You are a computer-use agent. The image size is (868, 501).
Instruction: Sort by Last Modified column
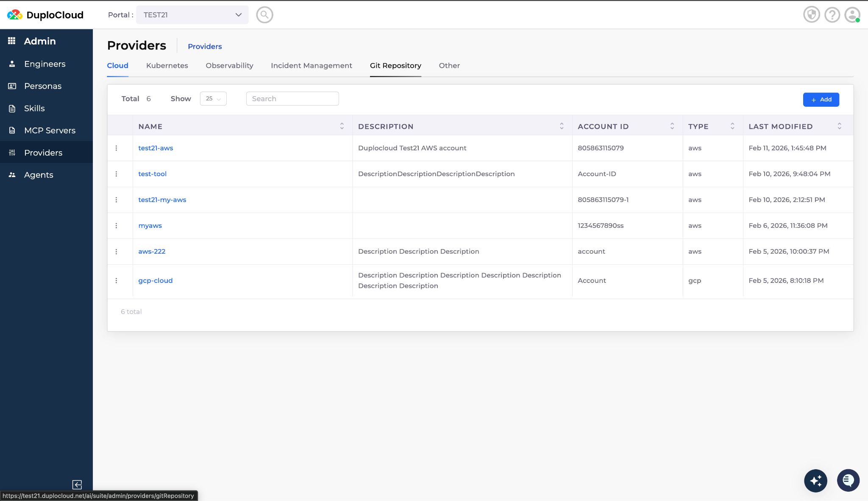tap(839, 126)
